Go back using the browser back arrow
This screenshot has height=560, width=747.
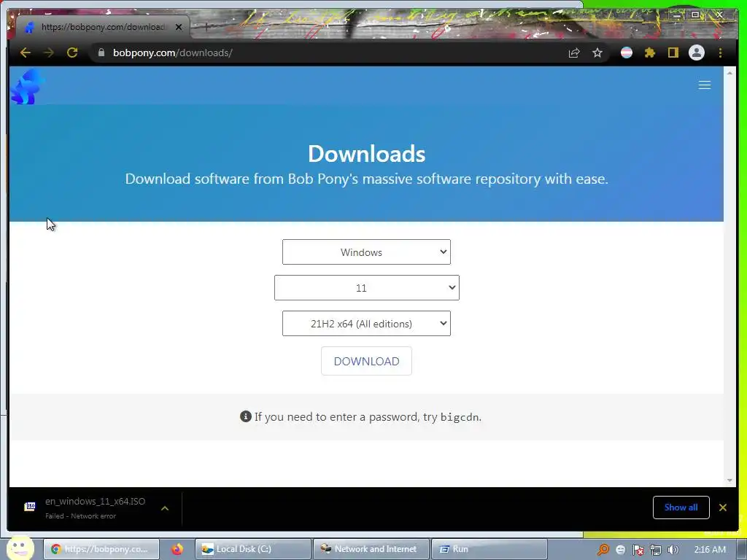pos(26,52)
